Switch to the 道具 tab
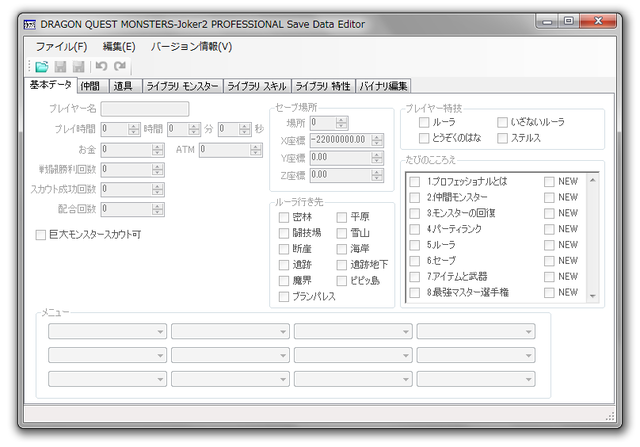The width and height of the screenshot is (640, 447). pyautogui.click(x=125, y=86)
